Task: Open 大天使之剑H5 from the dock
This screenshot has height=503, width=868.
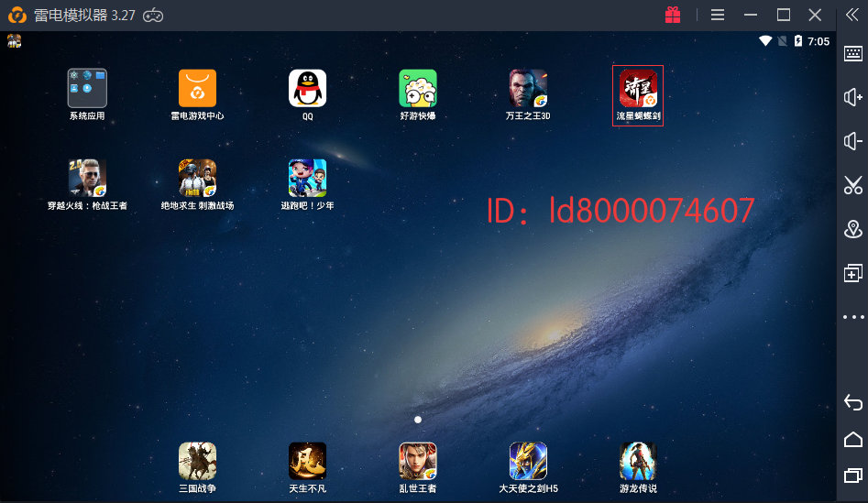Action: [528, 461]
